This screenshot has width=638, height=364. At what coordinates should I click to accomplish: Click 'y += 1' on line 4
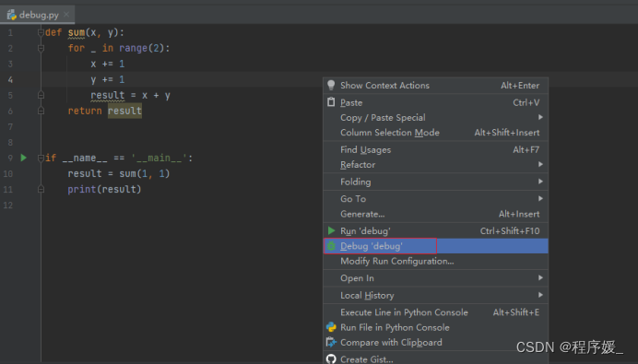click(x=108, y=80)
